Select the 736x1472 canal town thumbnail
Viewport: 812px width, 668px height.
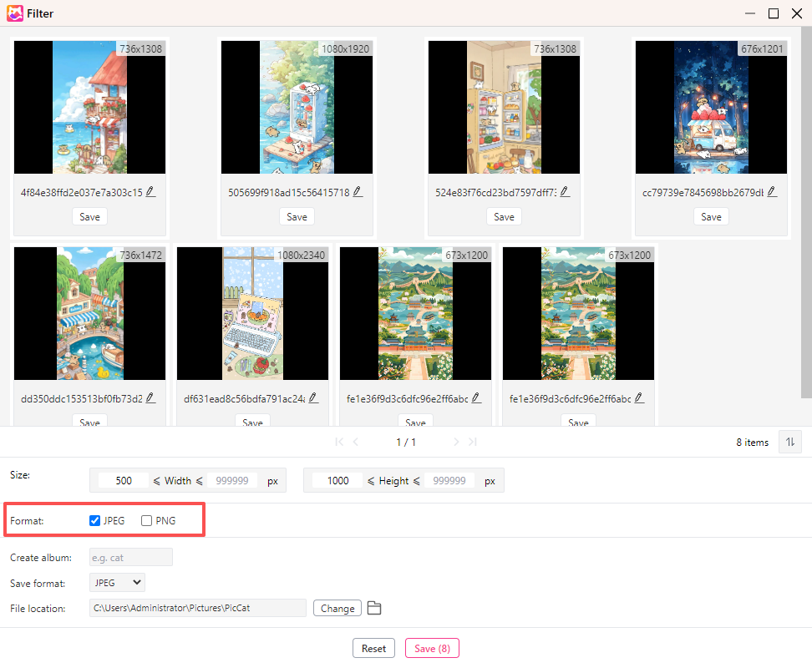(x=89, y=314)
